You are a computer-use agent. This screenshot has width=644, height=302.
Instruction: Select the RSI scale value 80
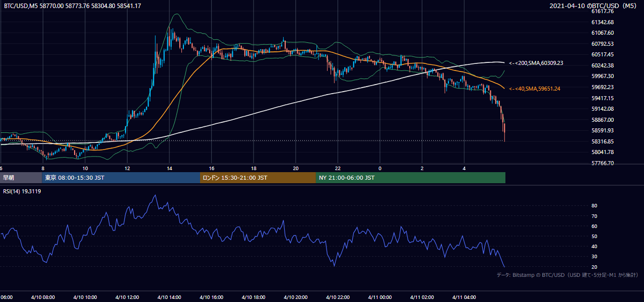(595, 206)
